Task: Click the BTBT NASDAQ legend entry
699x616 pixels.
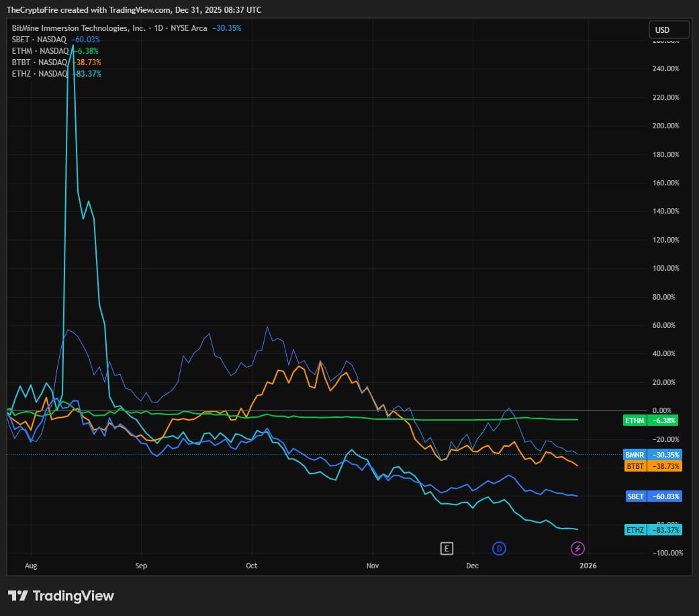Action: (40, 62)
